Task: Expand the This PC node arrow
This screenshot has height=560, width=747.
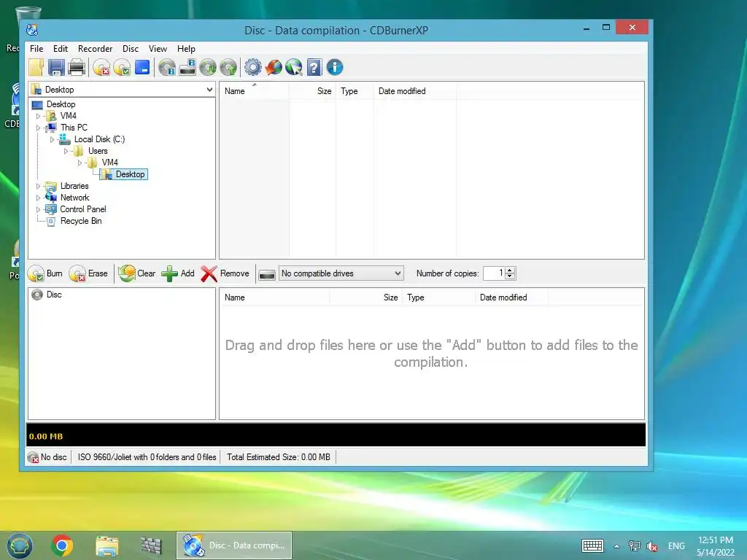Action: click(x=39, y=128)
